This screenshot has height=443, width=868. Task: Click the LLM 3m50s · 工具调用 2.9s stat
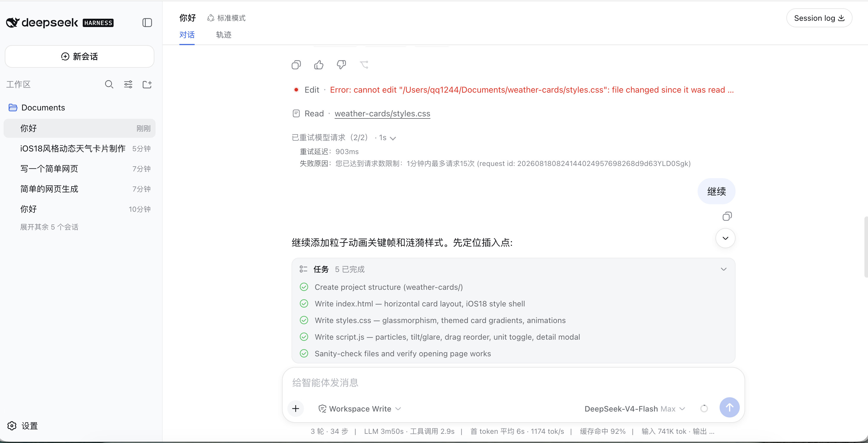409,431
